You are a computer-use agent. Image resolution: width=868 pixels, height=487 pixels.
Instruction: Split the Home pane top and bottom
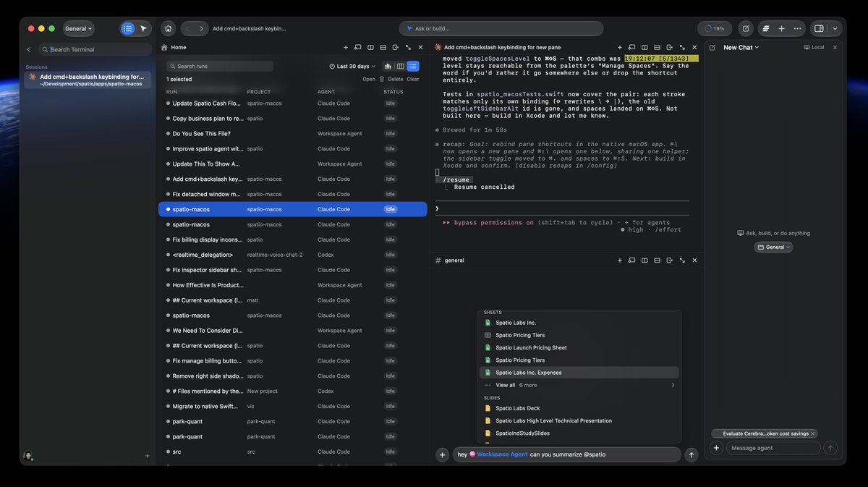[x=382, y=47]
